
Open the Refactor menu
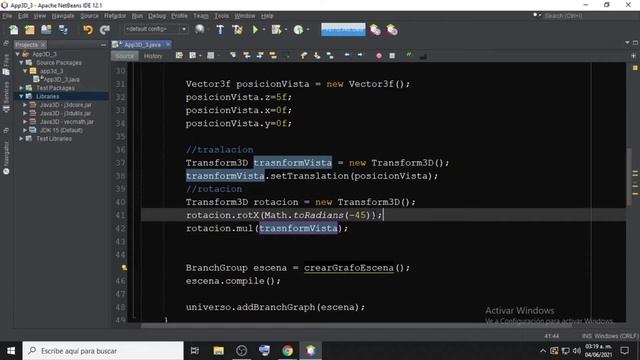click(x=115, y=16)
